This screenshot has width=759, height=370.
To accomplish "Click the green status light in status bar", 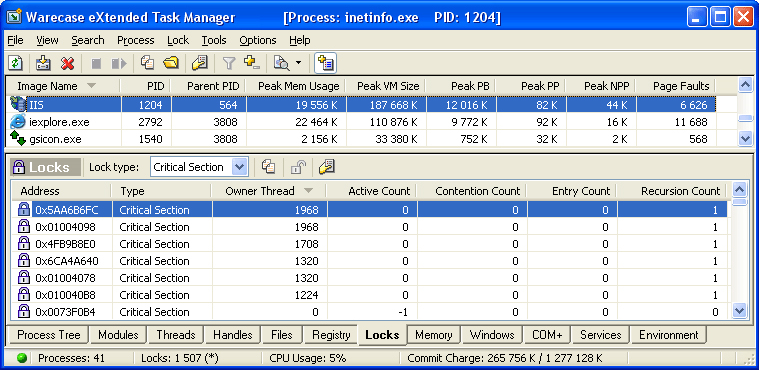I will [x=21, y=358].
